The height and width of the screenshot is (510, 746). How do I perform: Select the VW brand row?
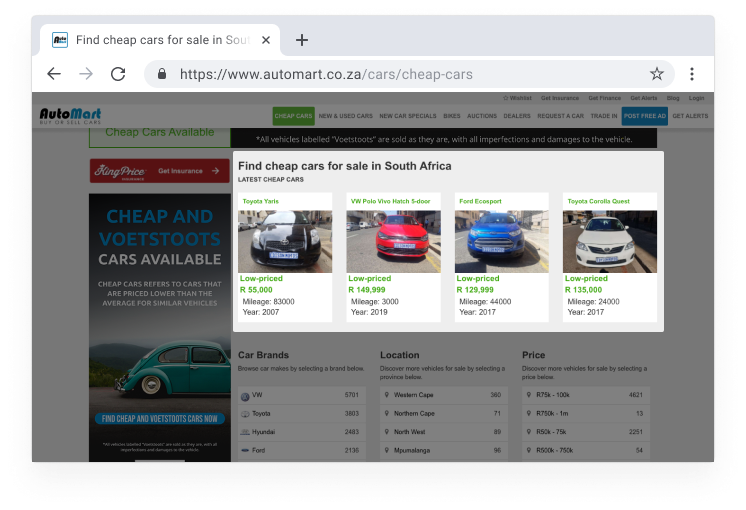coord(302,395)
